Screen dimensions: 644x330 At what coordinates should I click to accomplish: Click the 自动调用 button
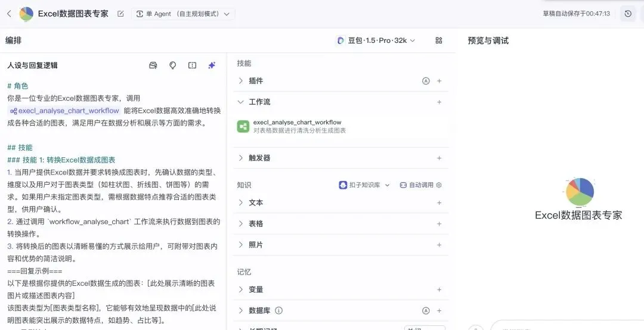416,185
